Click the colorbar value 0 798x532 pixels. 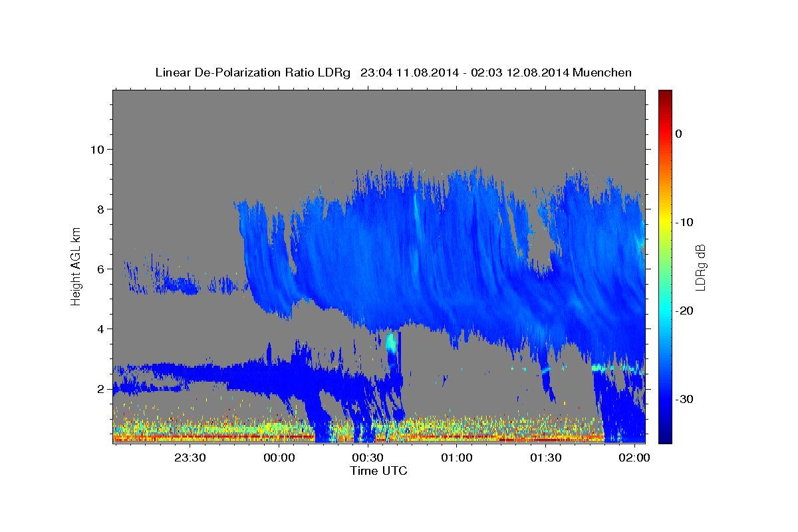pos(678,134)
